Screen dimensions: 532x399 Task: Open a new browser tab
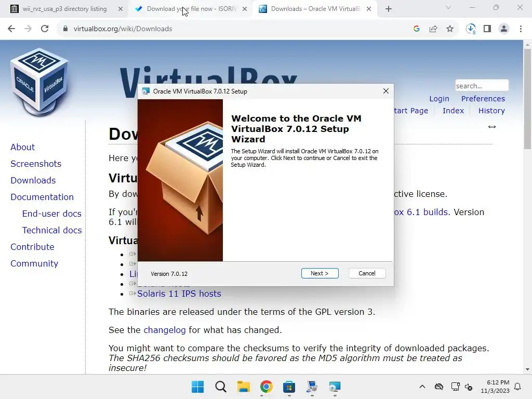tap(389, 9)
